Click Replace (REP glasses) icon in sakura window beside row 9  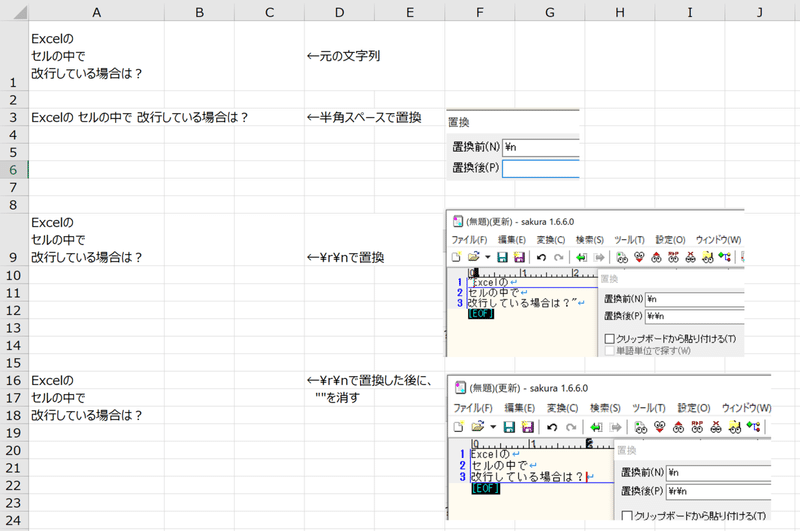pos(673,257)
